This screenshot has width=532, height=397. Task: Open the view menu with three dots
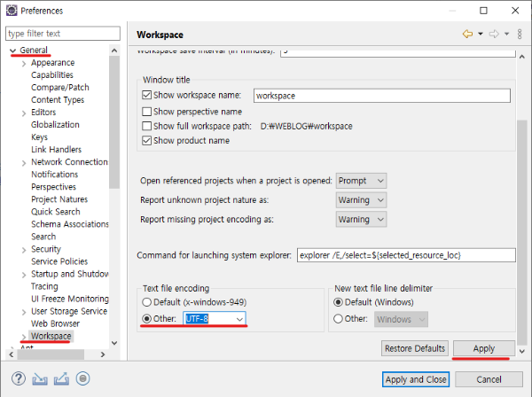(x=520, y=34)
